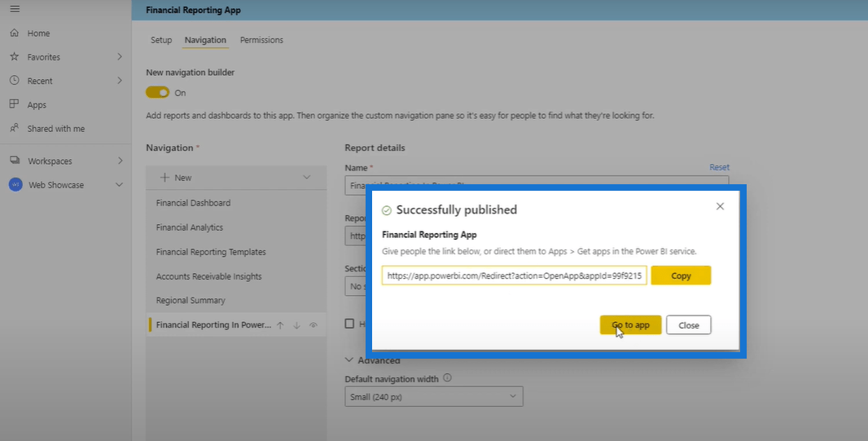Collapse the hamburger navigation menu

point(15,9)
